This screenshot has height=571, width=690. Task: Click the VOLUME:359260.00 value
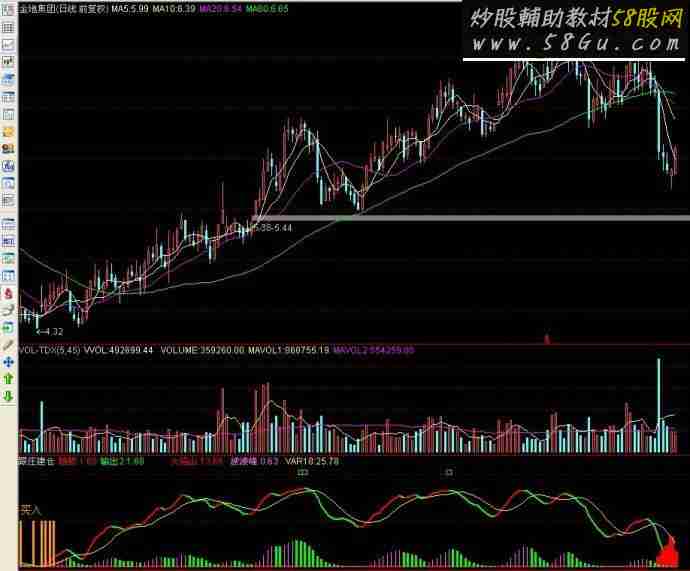tap(202, 350)
